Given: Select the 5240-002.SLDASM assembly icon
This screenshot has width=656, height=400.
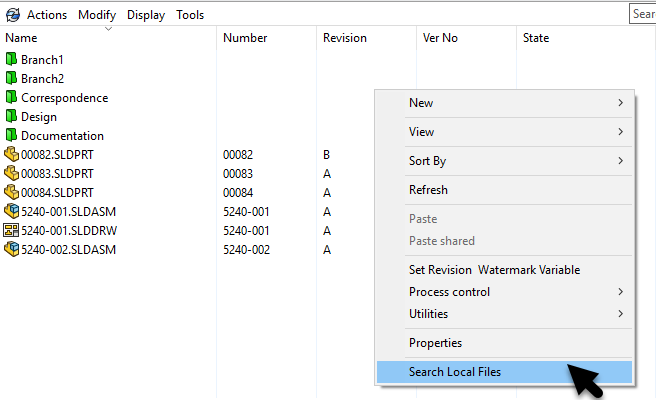Looking at the screenshot, I should 12,249.
